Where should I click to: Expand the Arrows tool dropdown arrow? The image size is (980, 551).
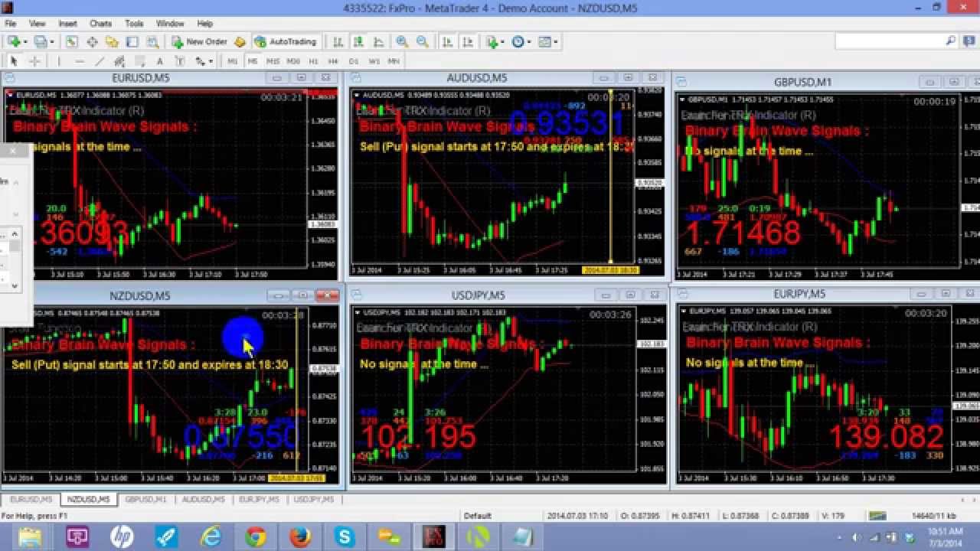[x=211, y=61]
